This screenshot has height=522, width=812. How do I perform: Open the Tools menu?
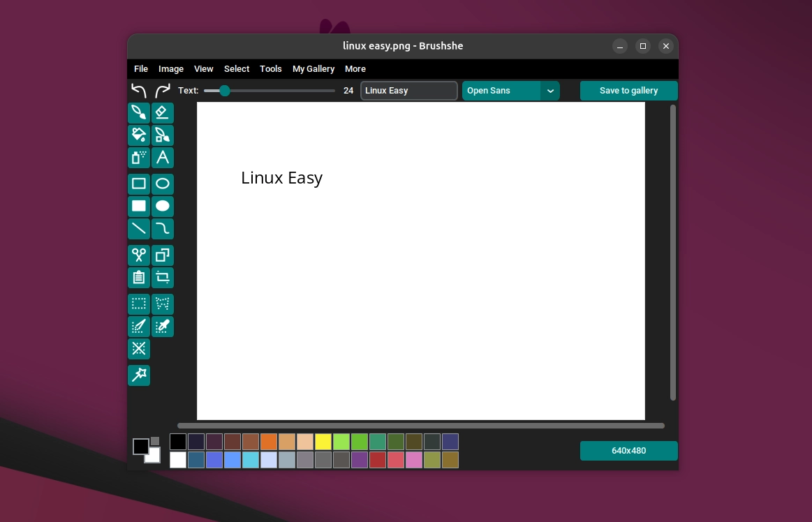(x=271, y=69)
